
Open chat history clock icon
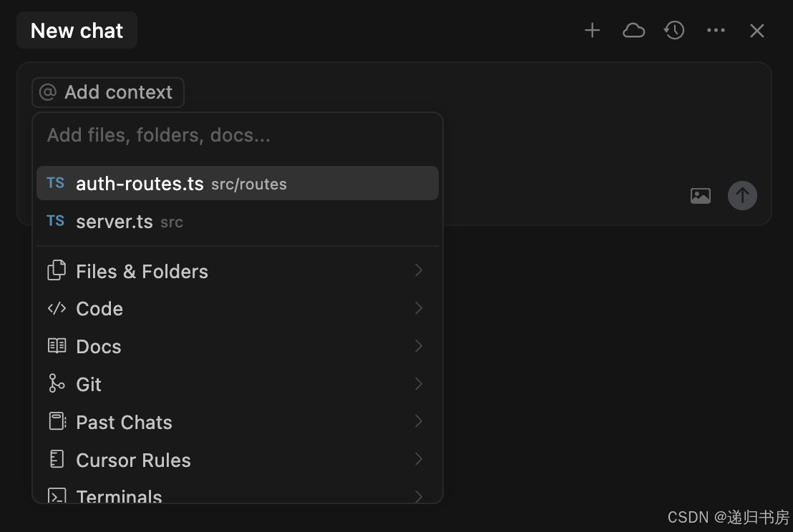tap(674, 30)
